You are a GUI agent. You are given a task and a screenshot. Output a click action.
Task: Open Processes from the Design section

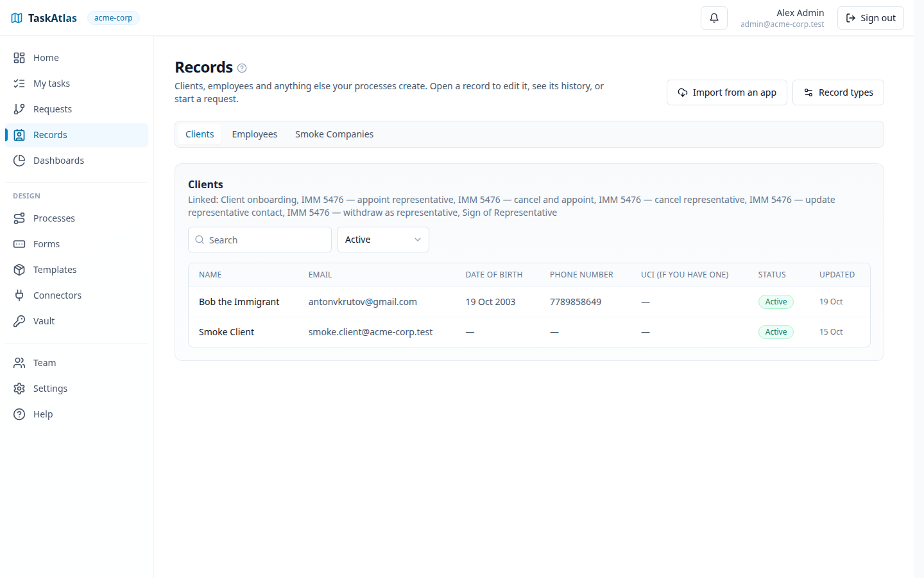click(77, 218)
